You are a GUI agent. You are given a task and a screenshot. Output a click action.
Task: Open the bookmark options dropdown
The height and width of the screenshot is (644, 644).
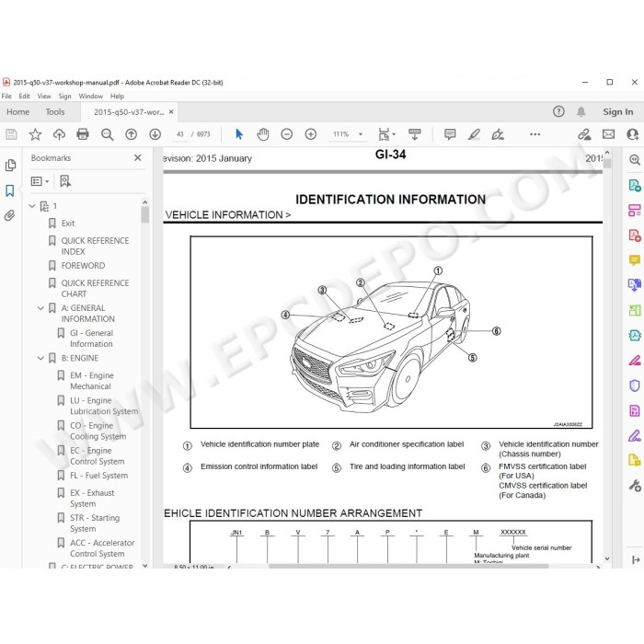[x=40, y=181]
